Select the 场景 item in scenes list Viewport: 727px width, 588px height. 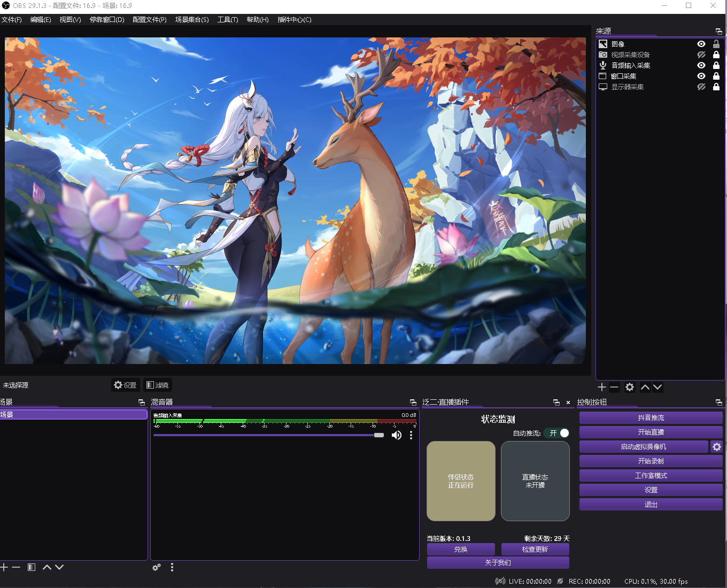click(x=73, y=415)
